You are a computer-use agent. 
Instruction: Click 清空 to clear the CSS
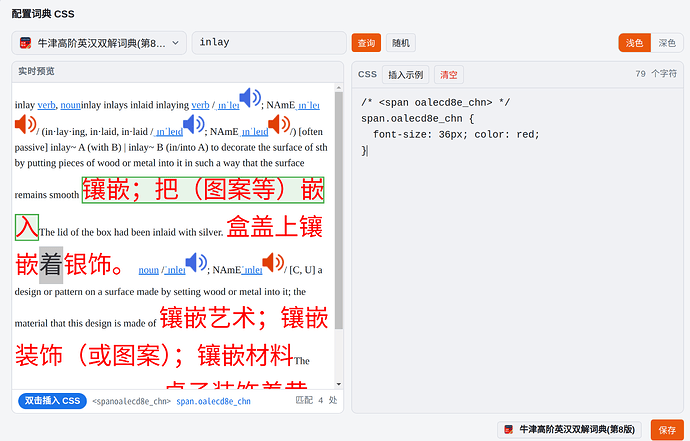[x=449, y=75]
